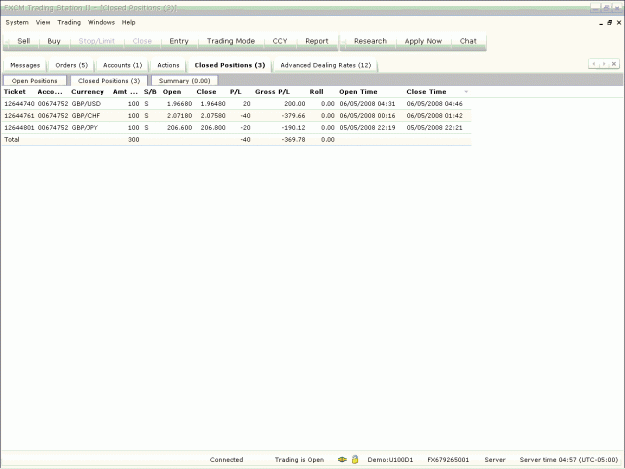625x469 pixels.
Task: Open the Trading menu
Action: pos(69,22)
